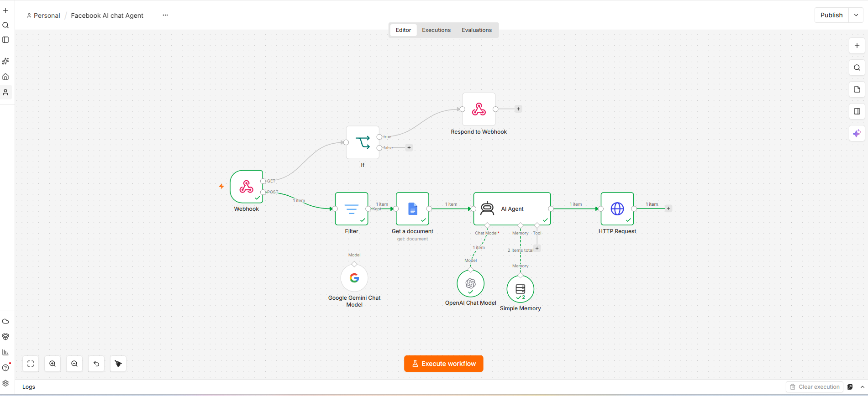The image size is (868, 396).
Task: Open the Help icon in left sidebar
Action: point(5,368)
